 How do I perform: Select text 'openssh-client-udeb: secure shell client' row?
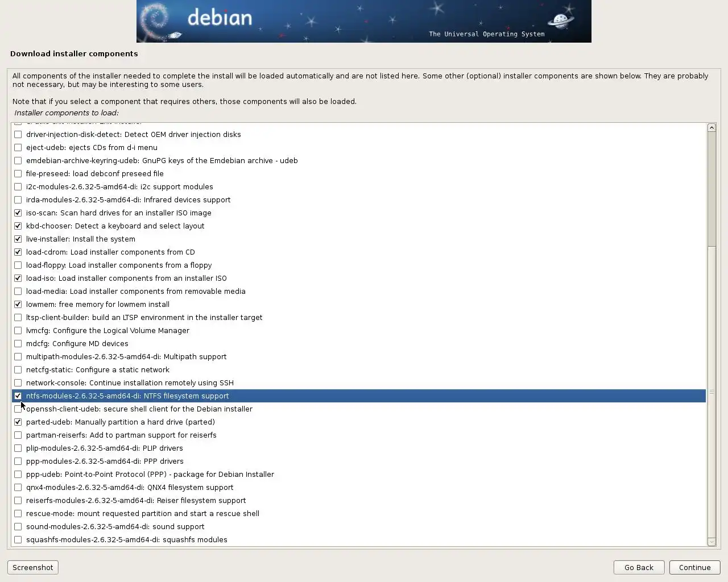[x=139, y=409]
